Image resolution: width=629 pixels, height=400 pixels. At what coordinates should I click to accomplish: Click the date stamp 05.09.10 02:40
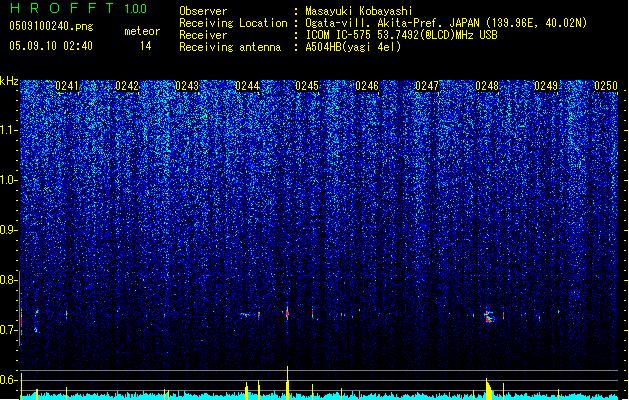(x=51, y=46)
